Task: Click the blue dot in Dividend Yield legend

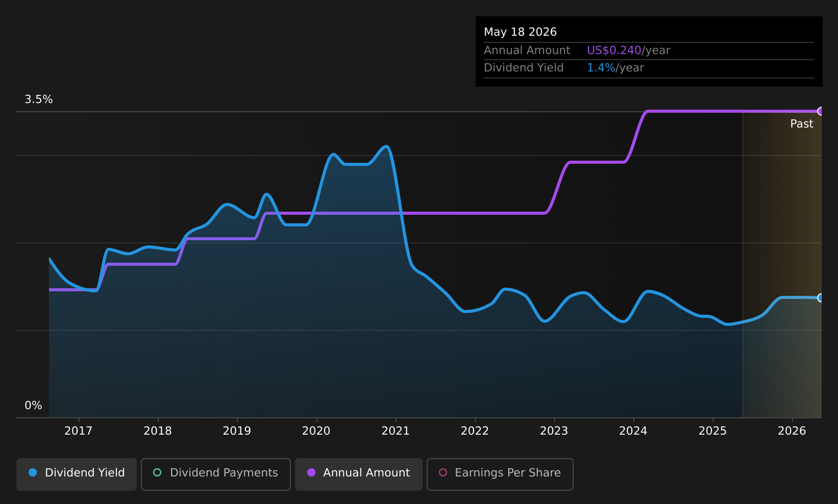Action: [33, 472]
